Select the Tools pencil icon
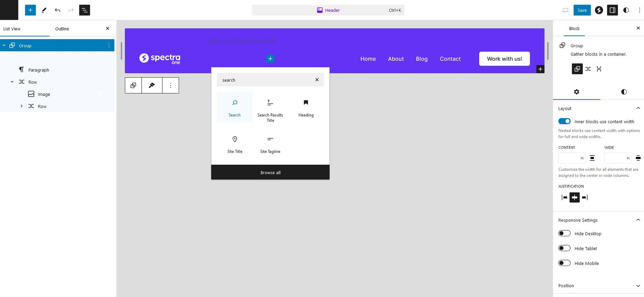Viewport: 644px width, 297px height. [x=44, y=10]
